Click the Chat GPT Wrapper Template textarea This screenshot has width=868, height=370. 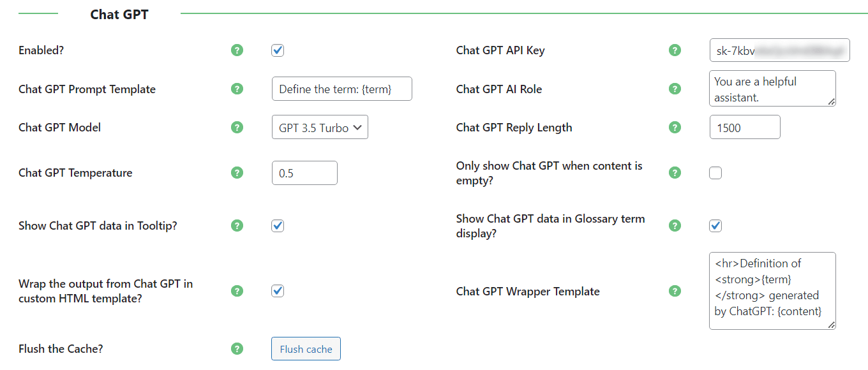pyautogui.click(x=772, y=291)
